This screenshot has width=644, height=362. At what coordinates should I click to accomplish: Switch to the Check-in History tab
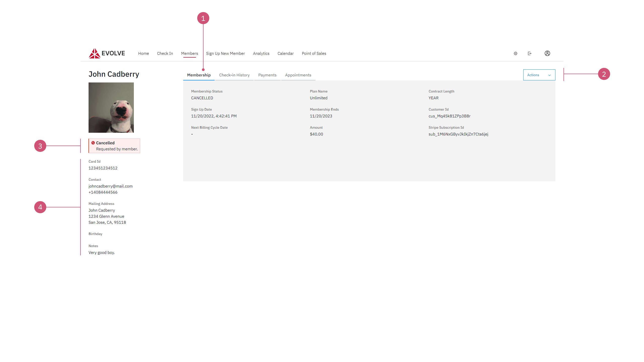pyautogui.click(x=234, y=75)
